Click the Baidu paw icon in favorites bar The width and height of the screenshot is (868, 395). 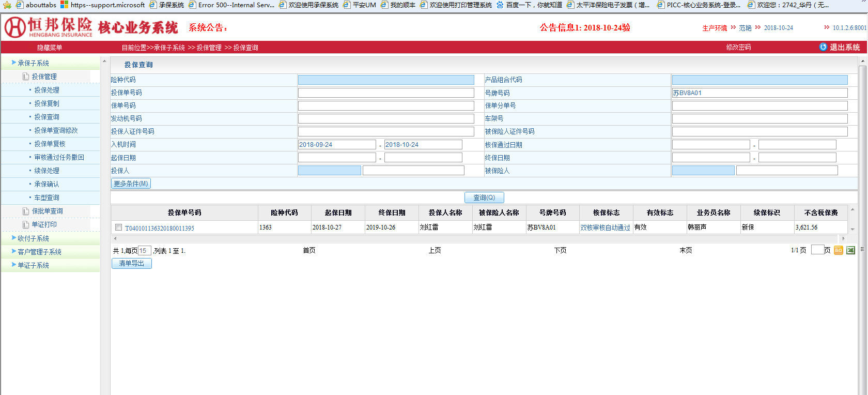[x=500, y=5]
